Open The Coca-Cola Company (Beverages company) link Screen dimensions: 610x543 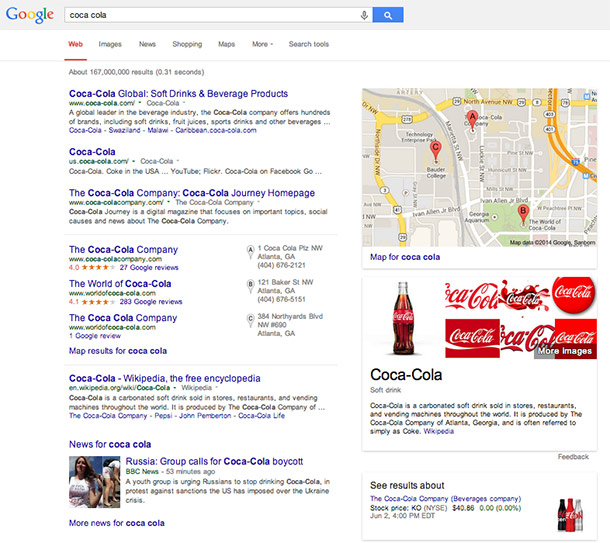point(445,499)
